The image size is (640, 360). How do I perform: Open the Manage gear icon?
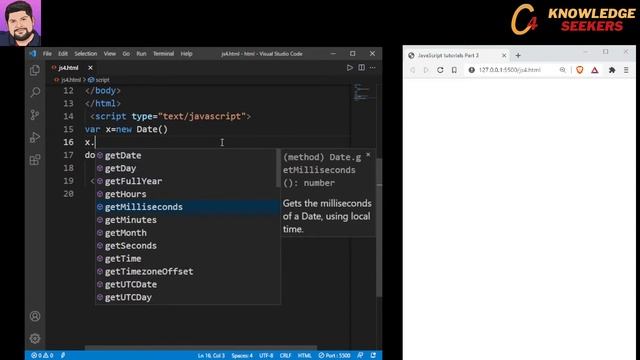point(35,338)
